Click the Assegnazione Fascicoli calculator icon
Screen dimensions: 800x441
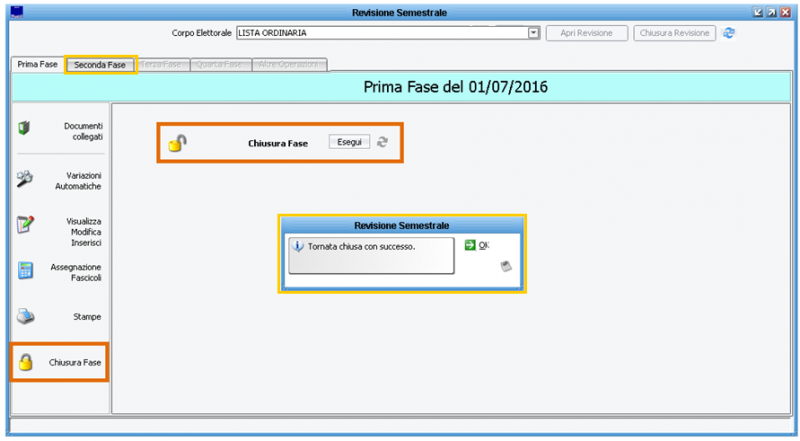coord(25,270)
